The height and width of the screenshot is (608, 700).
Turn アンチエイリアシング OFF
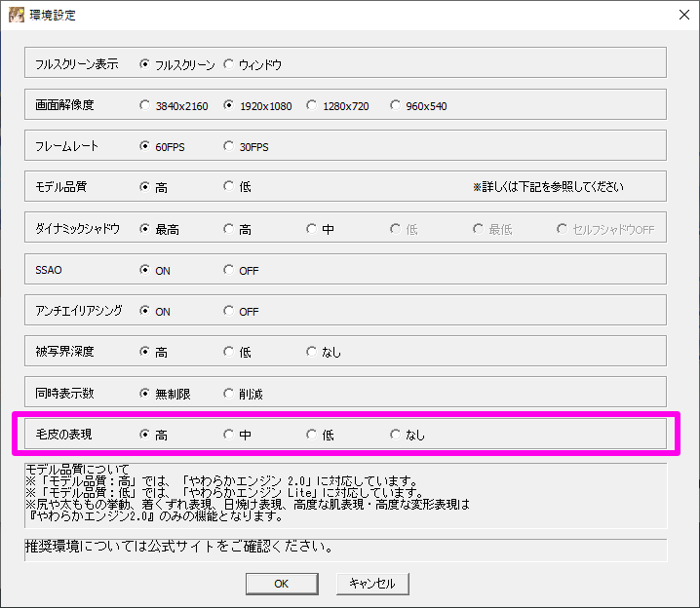coord(229,311)
